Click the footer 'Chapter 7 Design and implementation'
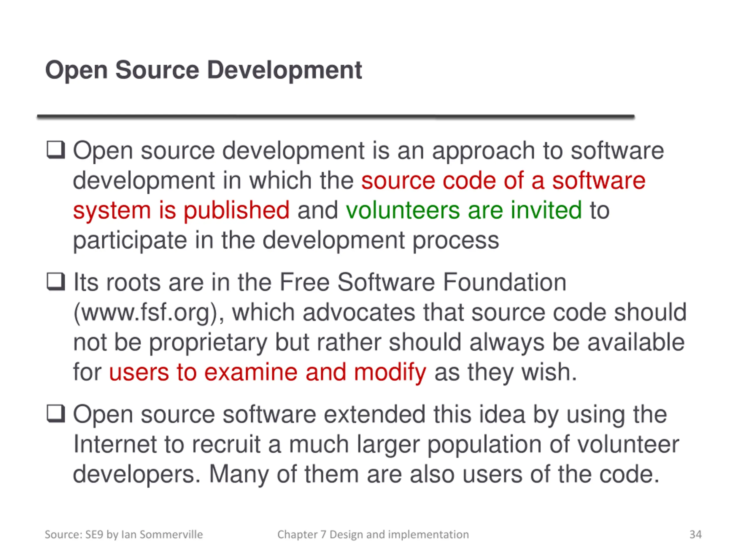Screen dimensions: 747x560 point(373,535)
